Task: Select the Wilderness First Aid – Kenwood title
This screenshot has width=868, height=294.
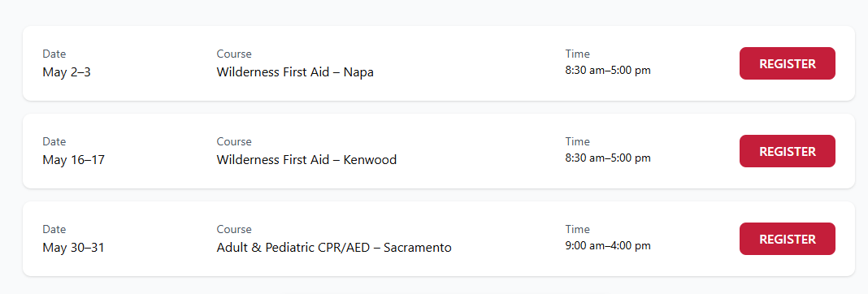Action: [306, 160]
